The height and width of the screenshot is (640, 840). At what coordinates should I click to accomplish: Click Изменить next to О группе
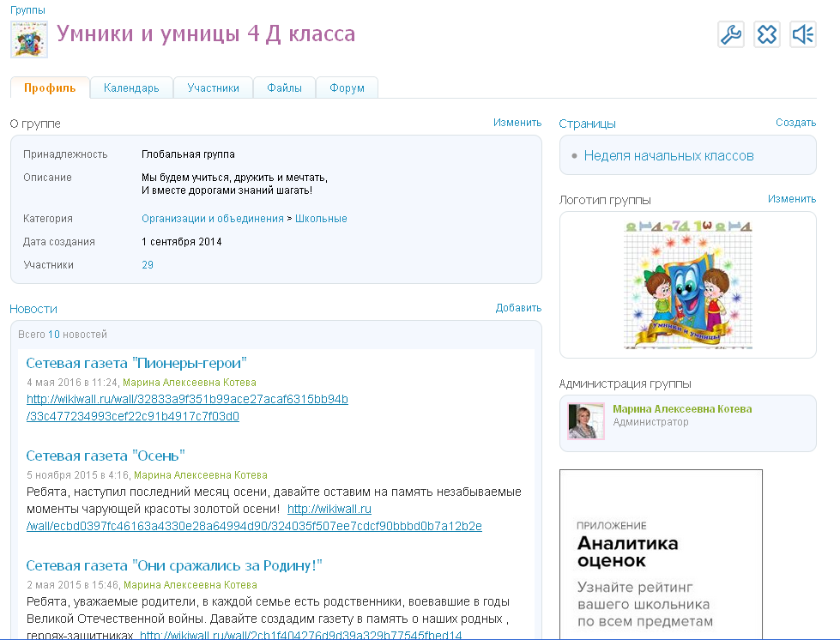point(517,123)
